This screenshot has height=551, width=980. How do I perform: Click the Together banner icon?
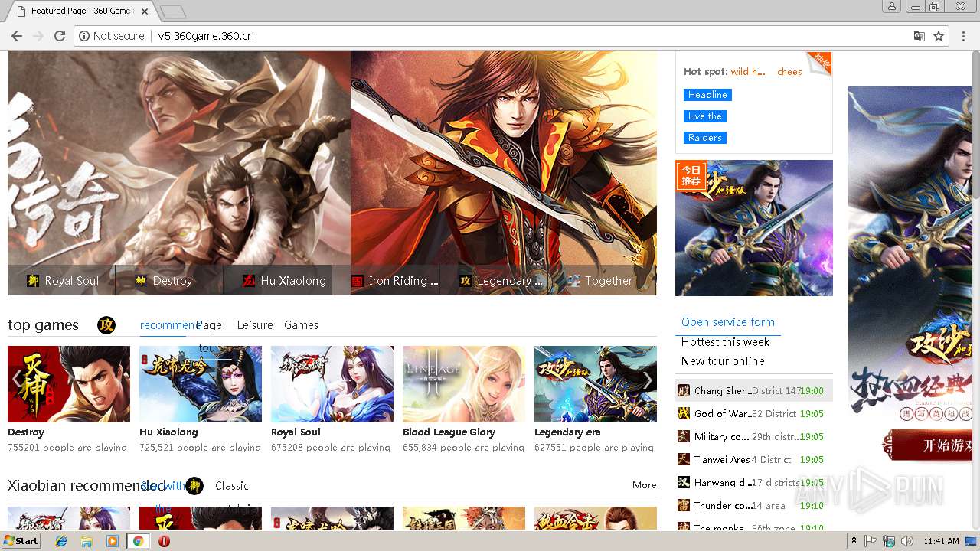[573, 281]
